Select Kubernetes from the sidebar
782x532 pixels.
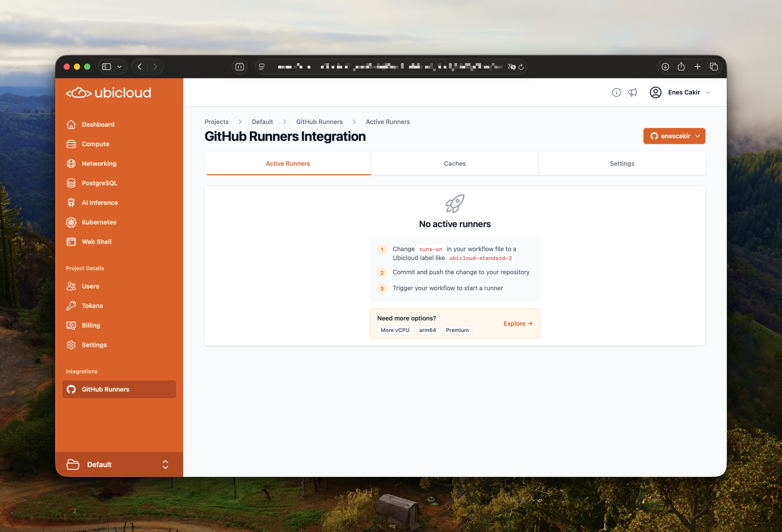[99, 222]
